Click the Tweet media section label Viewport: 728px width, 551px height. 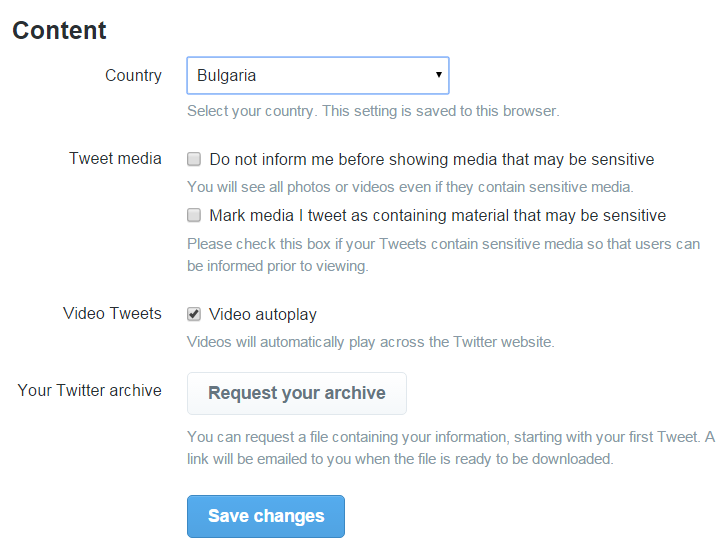coord(115,159)
